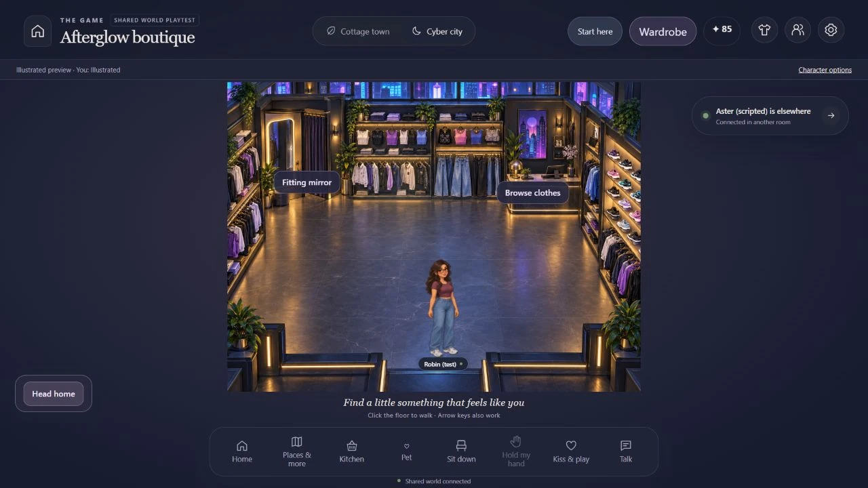Select Kiss & play action
The image size is (868, 488).
point(571,451)
